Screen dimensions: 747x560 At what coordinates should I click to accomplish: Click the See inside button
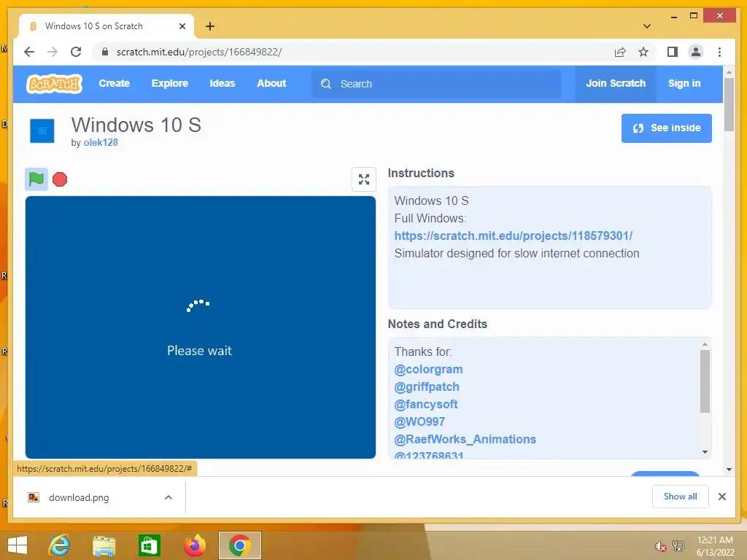[667, 128]
